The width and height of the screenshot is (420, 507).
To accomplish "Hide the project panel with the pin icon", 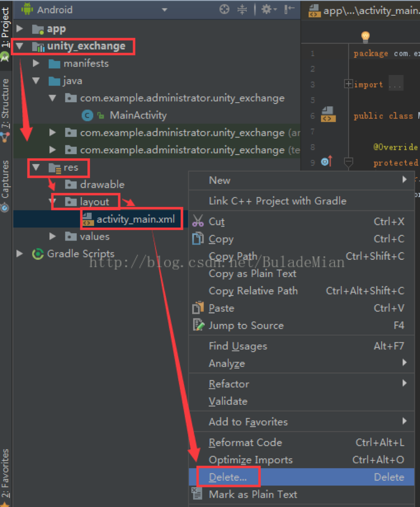I will (289, 9).
